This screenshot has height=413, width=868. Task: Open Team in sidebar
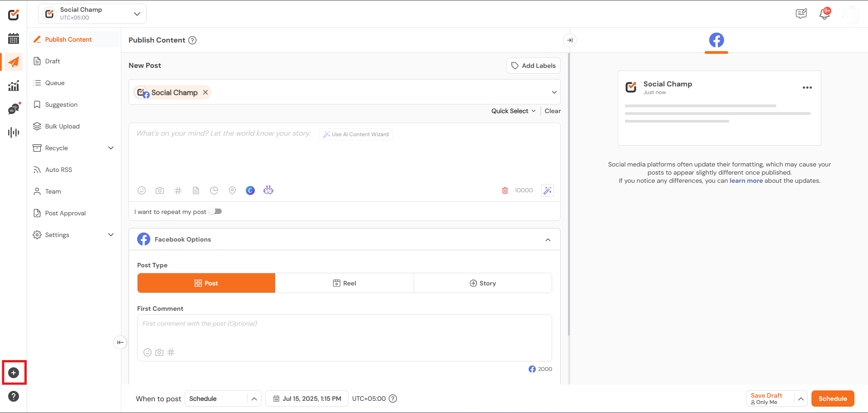[74, 191]
